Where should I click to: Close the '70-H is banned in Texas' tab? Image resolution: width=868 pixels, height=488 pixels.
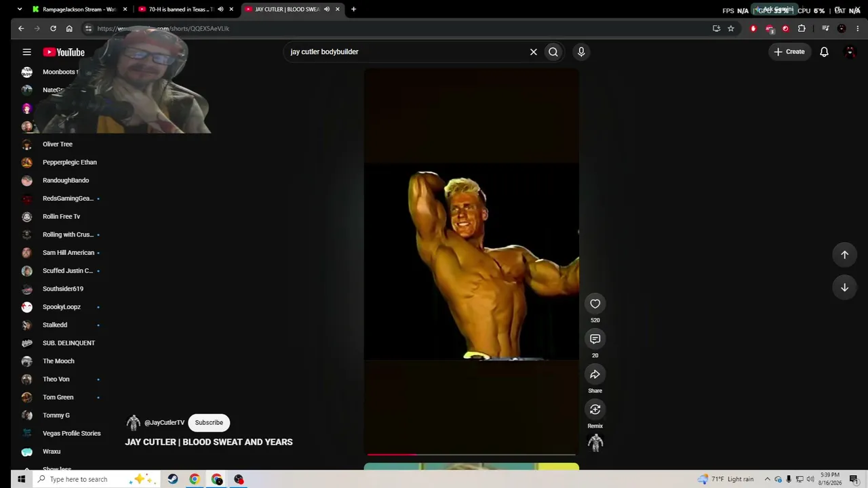click(x=231, y=9)
